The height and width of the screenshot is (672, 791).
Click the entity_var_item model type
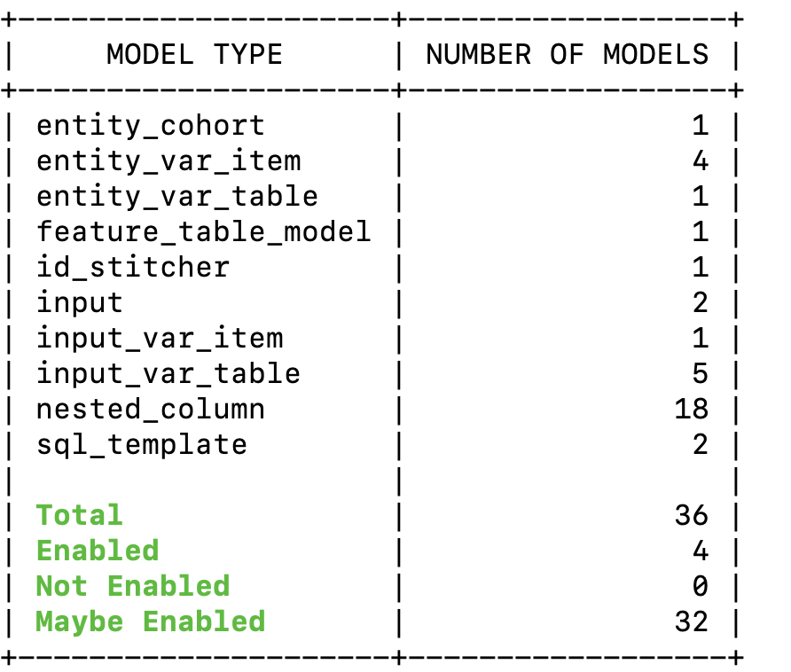pyautogui.click(x=168, y=160)
